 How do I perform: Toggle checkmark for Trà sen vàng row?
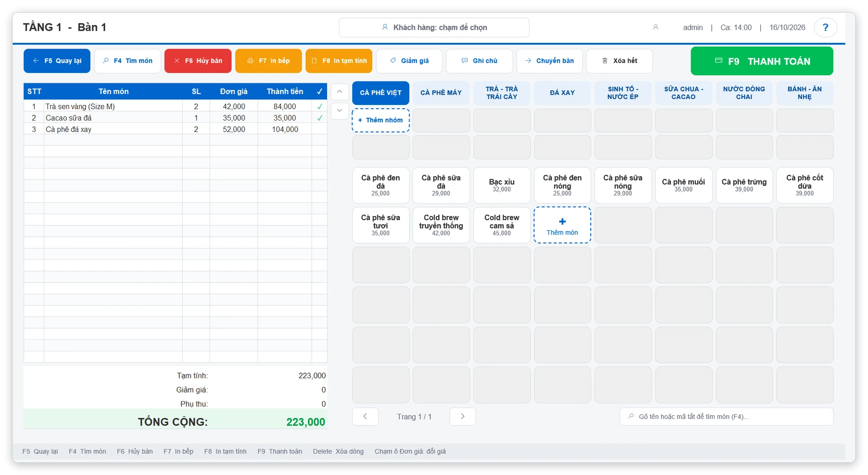pos(320,106)
